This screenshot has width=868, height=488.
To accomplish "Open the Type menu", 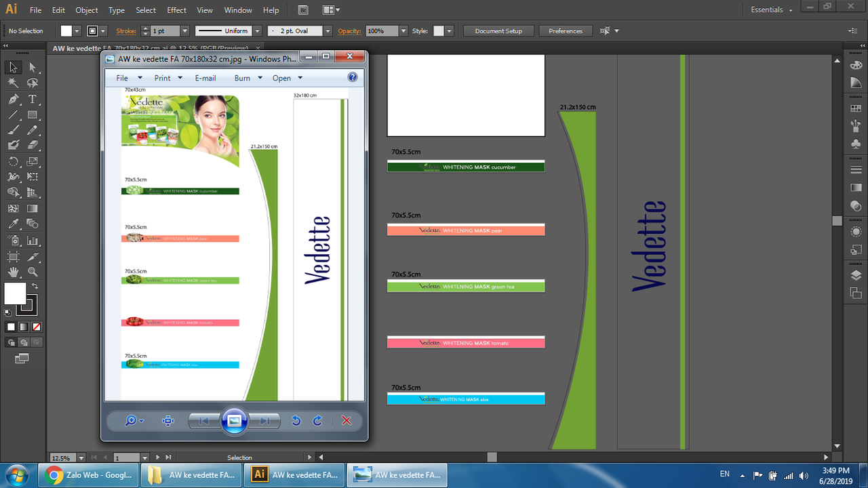I will point(117,10).
